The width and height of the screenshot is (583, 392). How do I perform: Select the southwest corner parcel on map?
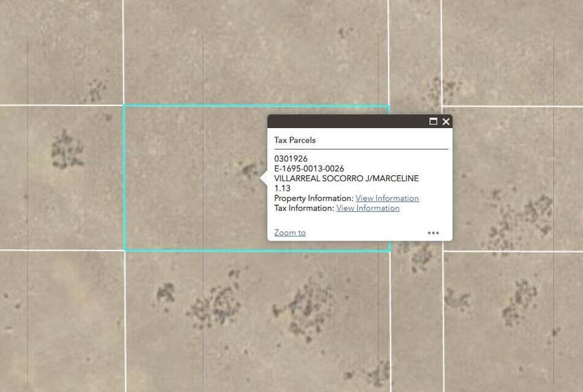[x=62, y=322]
